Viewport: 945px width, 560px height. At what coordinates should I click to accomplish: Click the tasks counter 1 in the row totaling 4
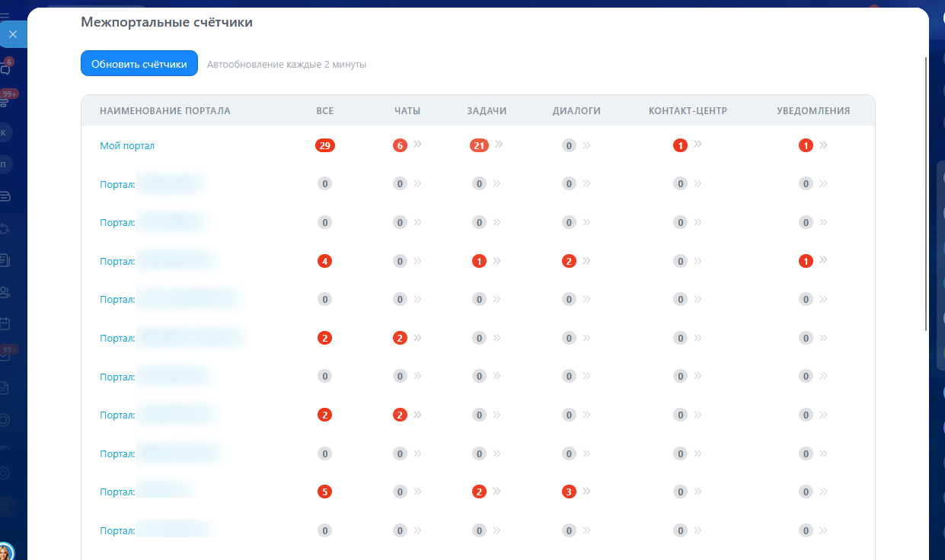(x=479, y=261)
